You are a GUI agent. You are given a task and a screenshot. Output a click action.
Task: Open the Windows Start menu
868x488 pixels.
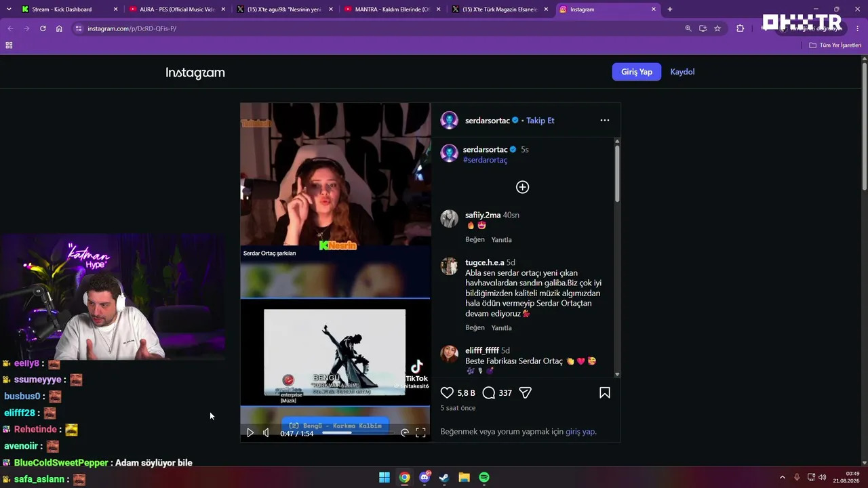[x=384, y=478]
